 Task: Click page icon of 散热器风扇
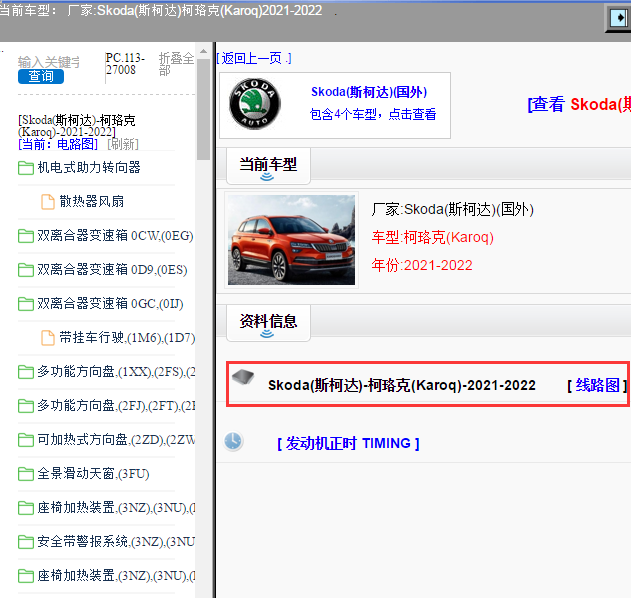point(48,202)
